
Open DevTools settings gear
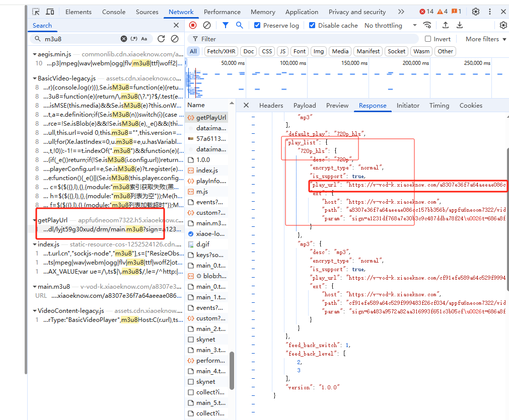[x=476, y=12]
